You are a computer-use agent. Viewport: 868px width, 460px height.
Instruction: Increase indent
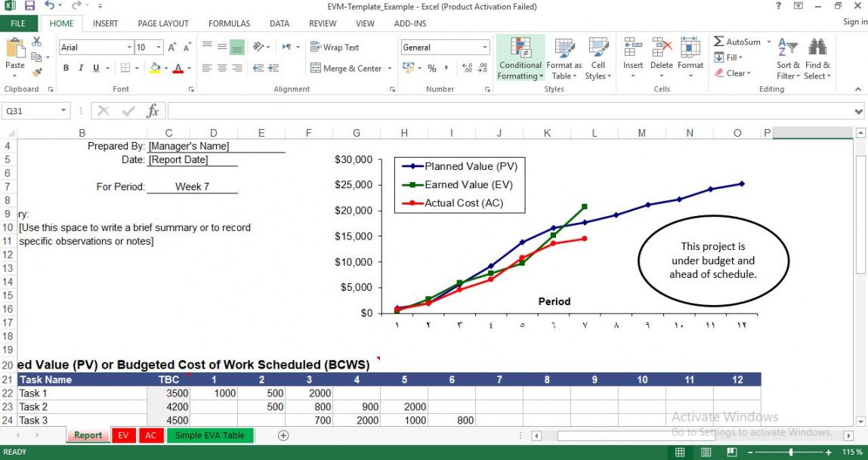coord(273,68)
